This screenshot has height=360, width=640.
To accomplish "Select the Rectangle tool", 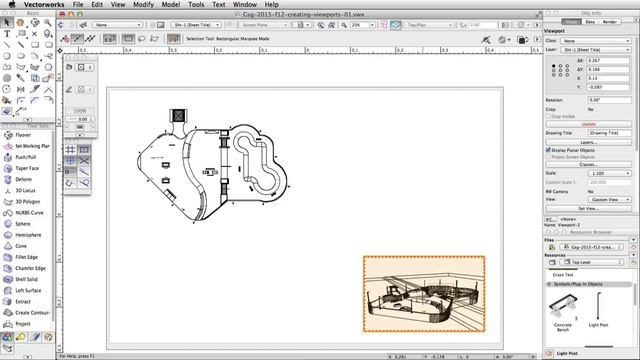I will pyautogui.click(x=35, y=44).
